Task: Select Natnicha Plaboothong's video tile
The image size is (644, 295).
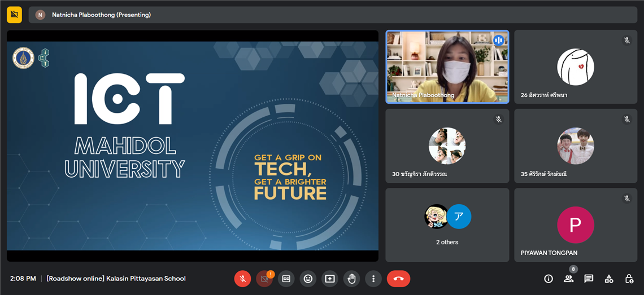Action: [447, 67]
